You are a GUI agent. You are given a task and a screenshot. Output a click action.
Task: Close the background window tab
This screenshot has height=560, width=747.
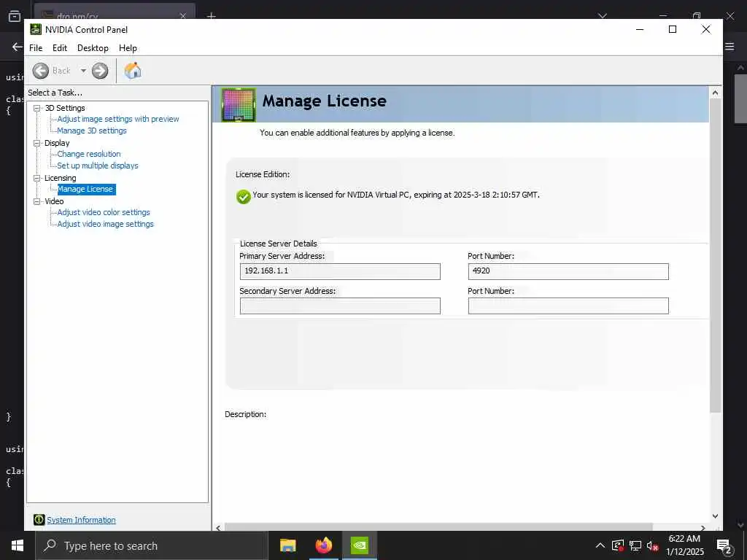tap(183, 16)
